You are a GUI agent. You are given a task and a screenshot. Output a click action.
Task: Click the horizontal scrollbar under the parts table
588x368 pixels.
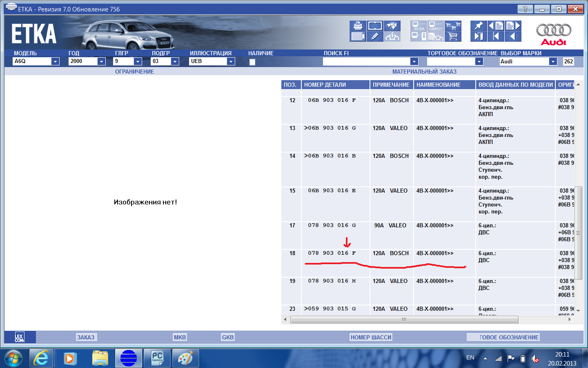click(x=404, y=319)
